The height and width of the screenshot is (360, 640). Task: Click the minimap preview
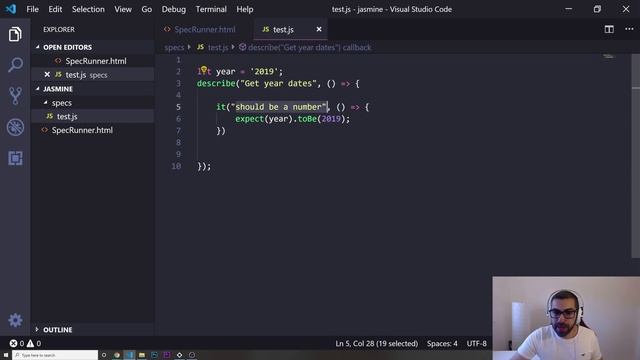[609, 56]
